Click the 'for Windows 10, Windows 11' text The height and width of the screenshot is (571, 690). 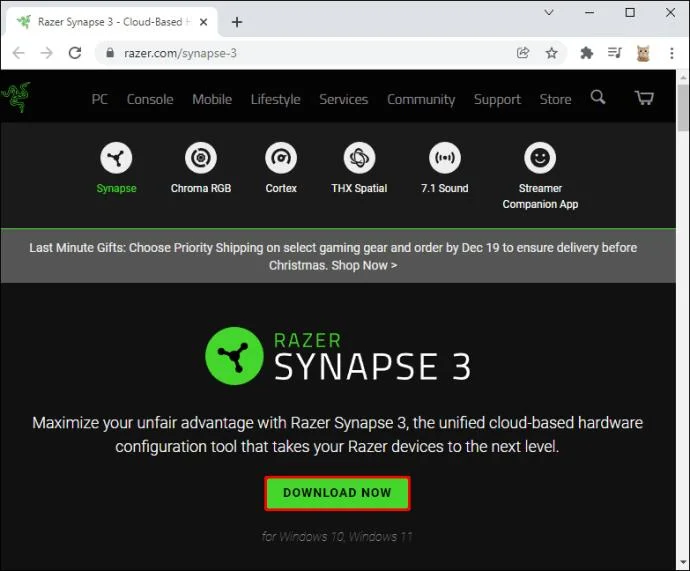coord(337,537)
